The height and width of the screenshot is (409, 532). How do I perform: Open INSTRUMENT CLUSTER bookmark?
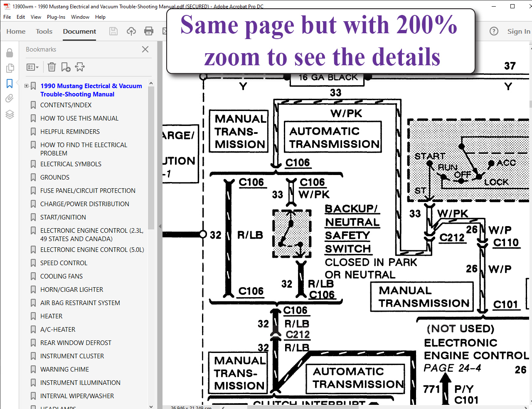tap(72, 356)
